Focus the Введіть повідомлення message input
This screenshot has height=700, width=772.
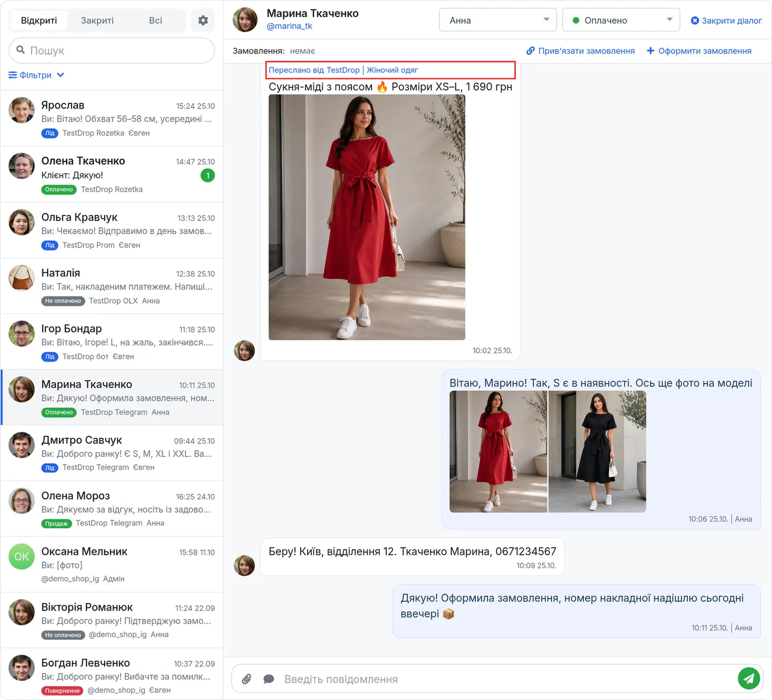click(x=507, y=679)
